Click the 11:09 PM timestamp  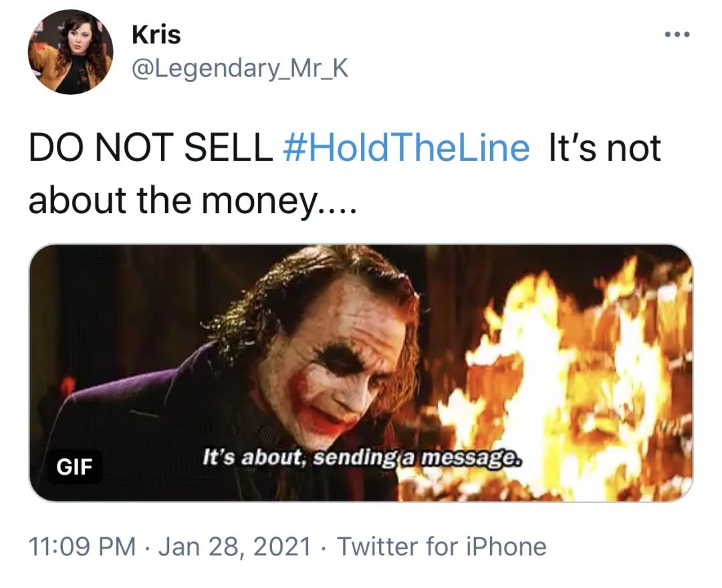click(x=82, y=547)
